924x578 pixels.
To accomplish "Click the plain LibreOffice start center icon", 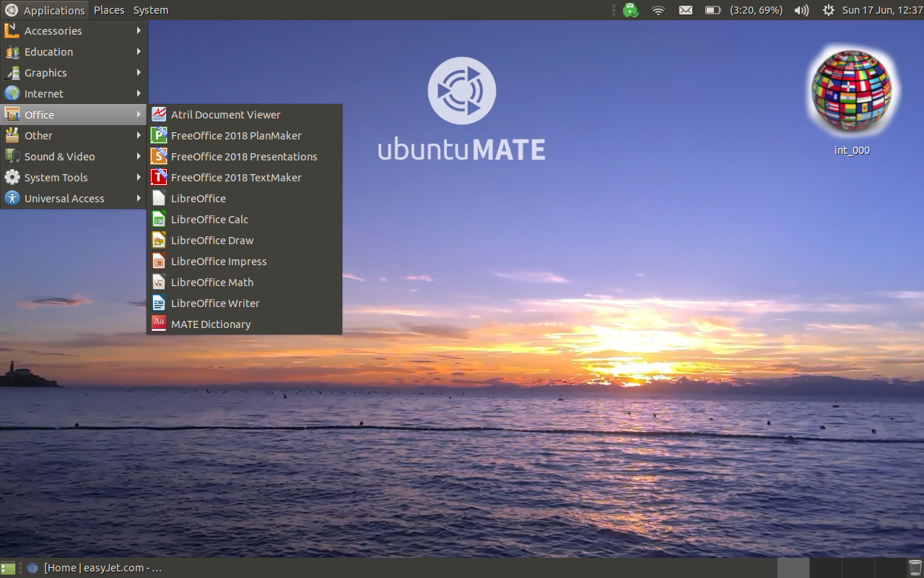I will [159, 199].
